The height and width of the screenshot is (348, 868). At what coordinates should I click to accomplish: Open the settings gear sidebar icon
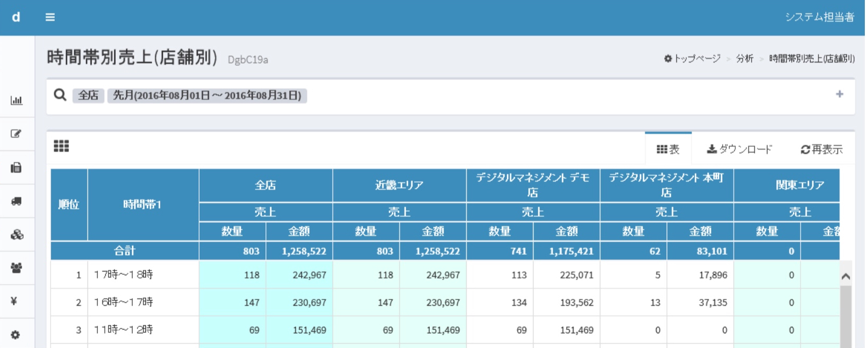15,334
